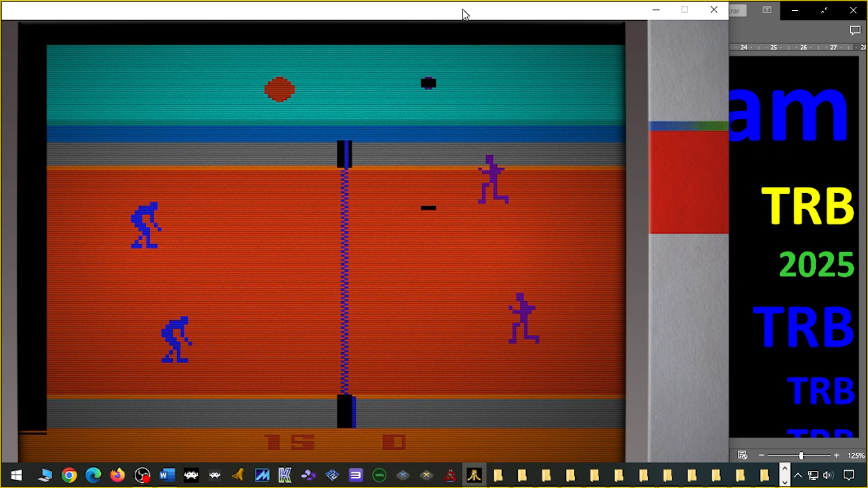
Task: Click Word zoom out minus button
Action: pyautogui.click(x=761, y=456)
